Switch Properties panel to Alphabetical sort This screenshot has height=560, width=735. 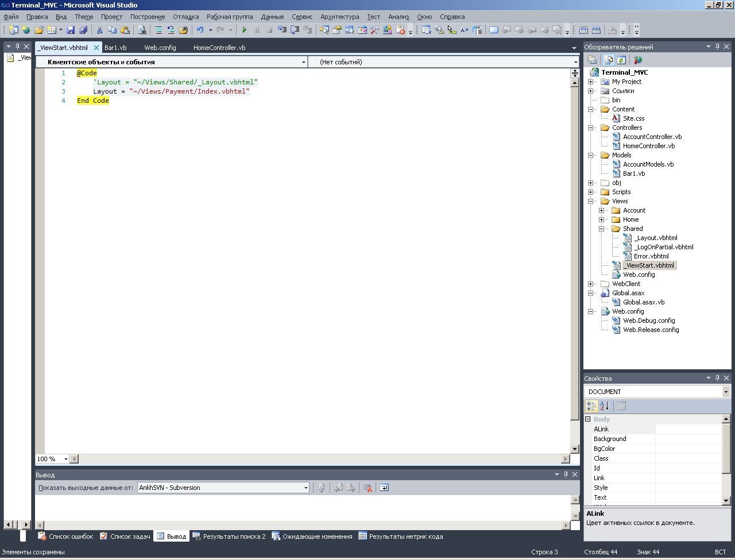(x=604, y=406)
